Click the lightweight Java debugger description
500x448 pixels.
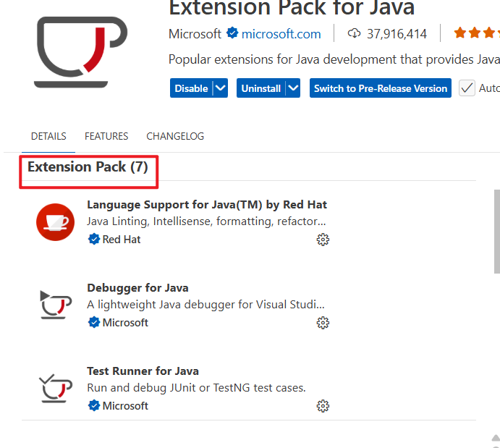coord(205,305)
